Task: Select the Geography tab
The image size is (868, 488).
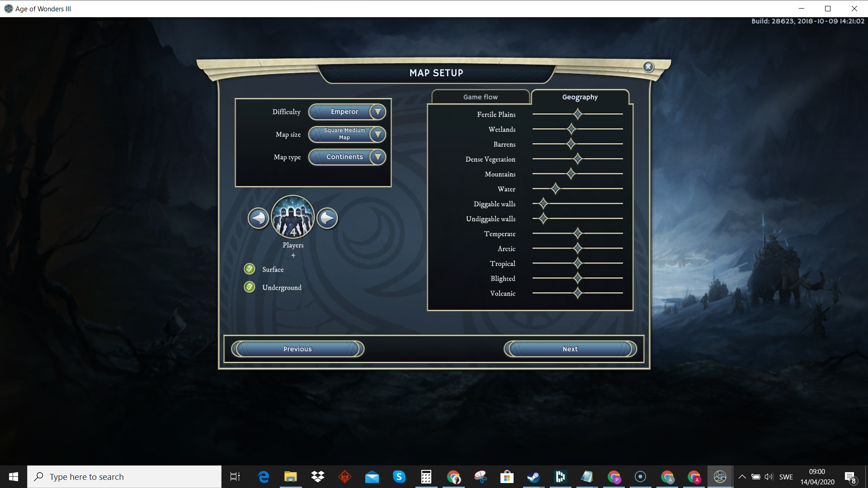Action: point(580,97)
